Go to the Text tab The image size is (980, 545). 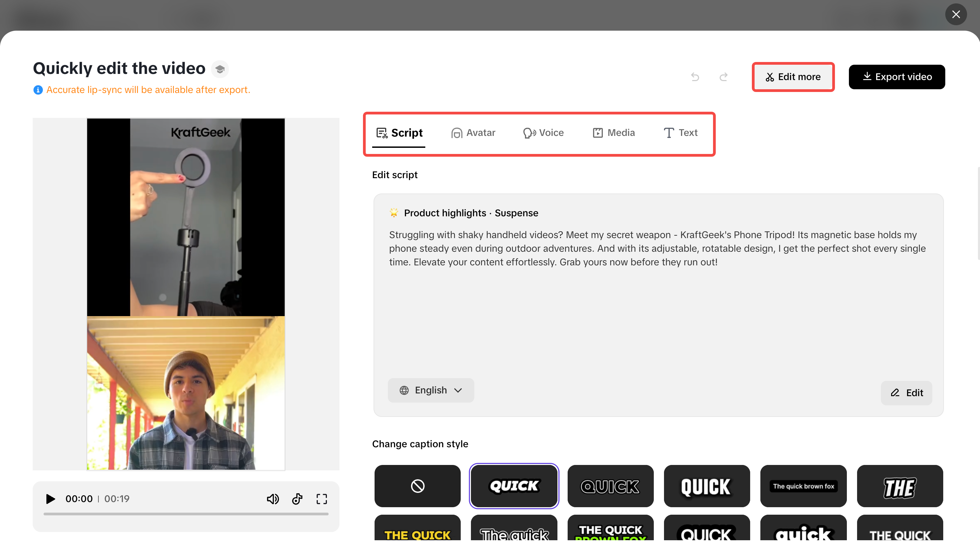[x=680, y=133]
